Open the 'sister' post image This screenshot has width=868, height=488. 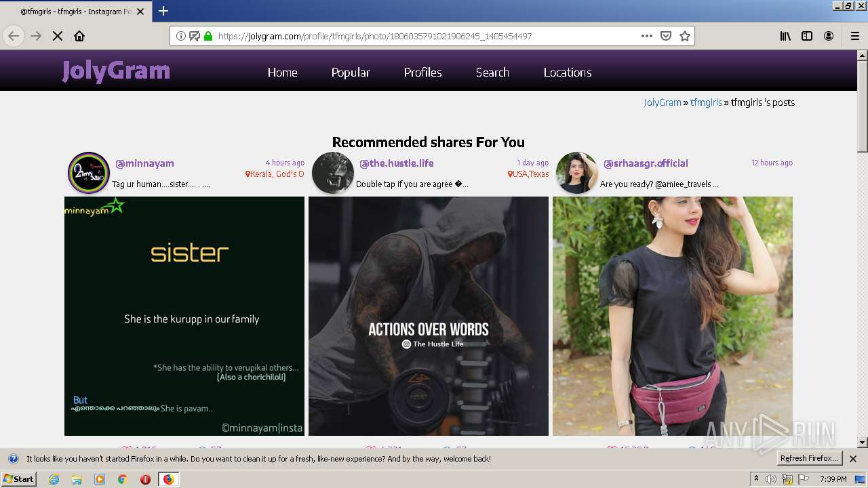(184, 316)
